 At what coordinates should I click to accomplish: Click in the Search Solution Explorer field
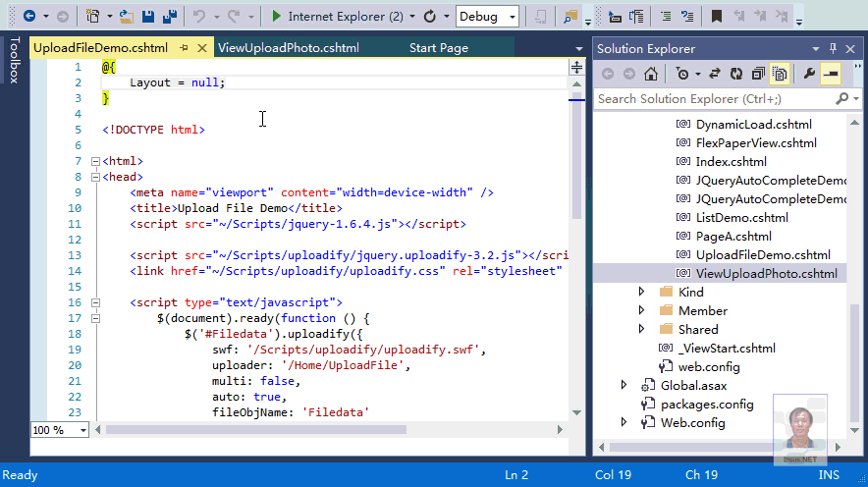[714, 98]
